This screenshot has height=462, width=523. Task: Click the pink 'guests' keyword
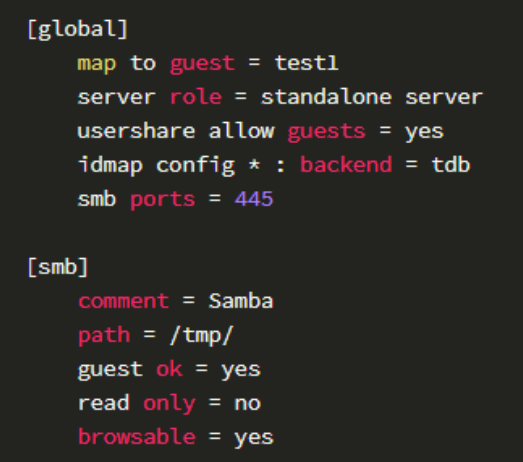click(327, 132)
